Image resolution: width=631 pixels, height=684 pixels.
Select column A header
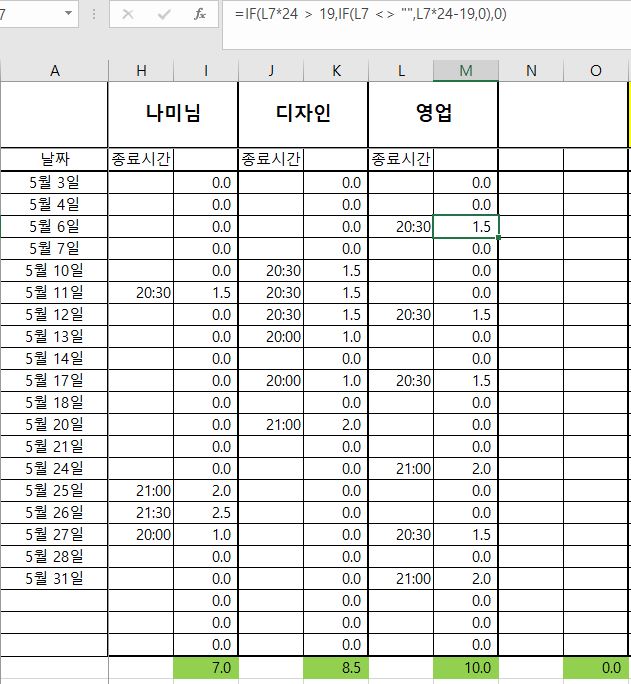(55, 71)
